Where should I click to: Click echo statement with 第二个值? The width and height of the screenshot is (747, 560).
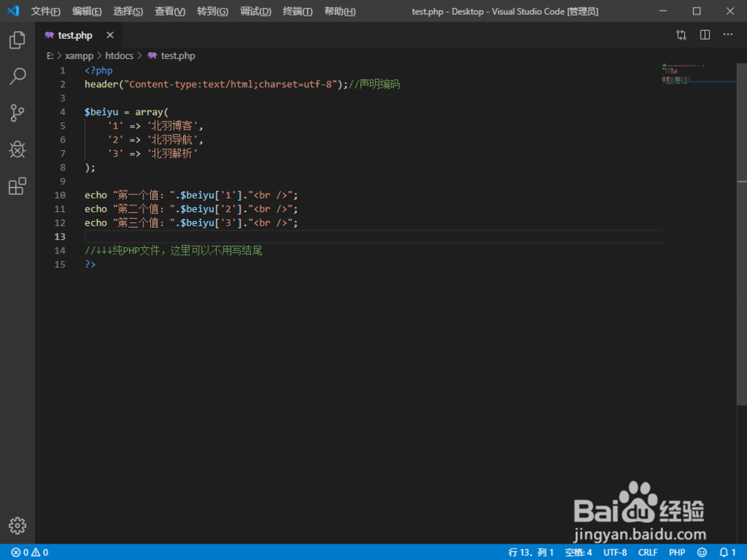click(x=191, y=209)
